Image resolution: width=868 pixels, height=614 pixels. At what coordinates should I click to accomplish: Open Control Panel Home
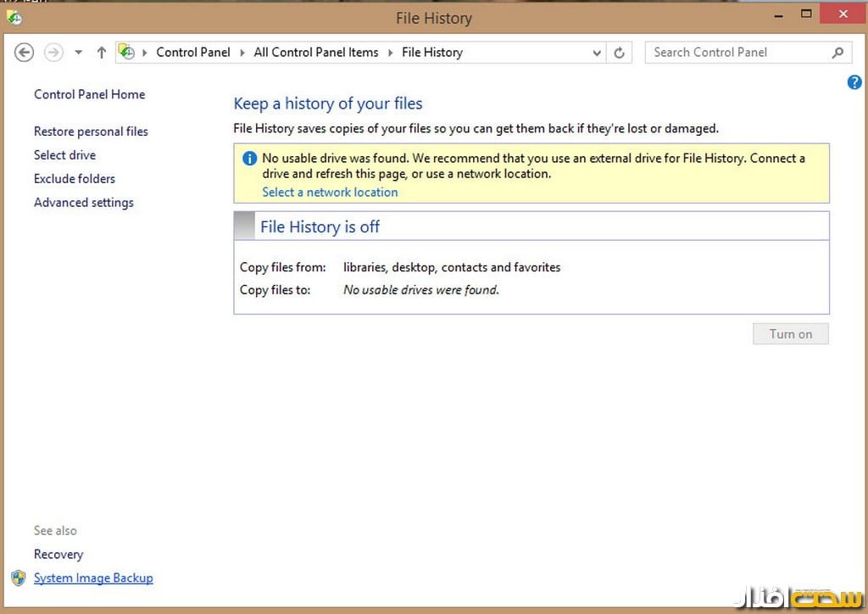(89, 94)
